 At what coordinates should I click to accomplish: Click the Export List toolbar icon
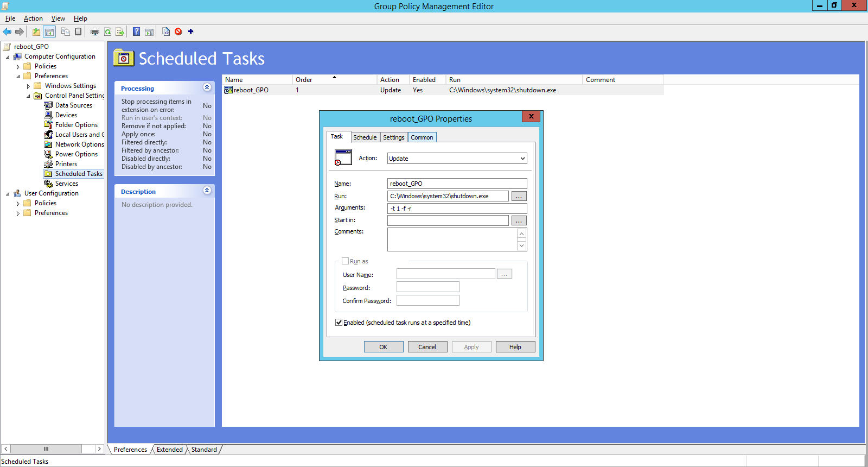(x=120, y=31)
